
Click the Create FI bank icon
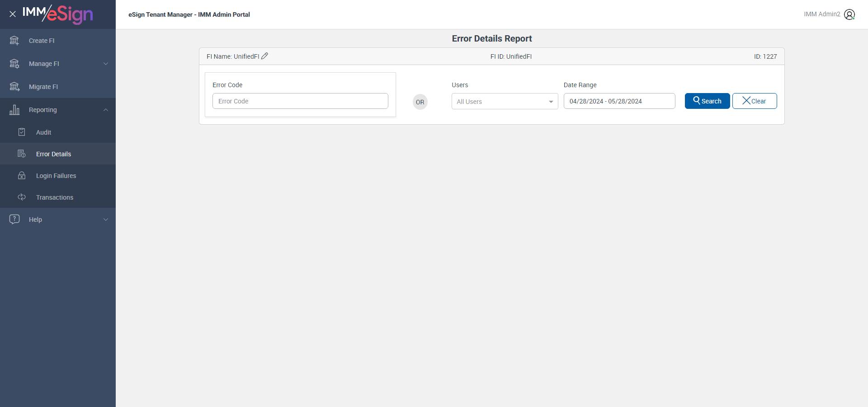(14, 41)
